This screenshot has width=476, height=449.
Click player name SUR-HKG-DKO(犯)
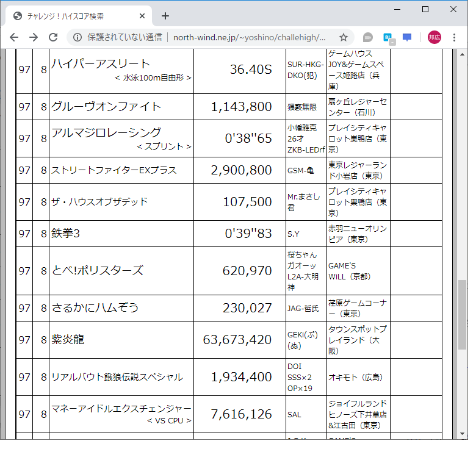305,70
